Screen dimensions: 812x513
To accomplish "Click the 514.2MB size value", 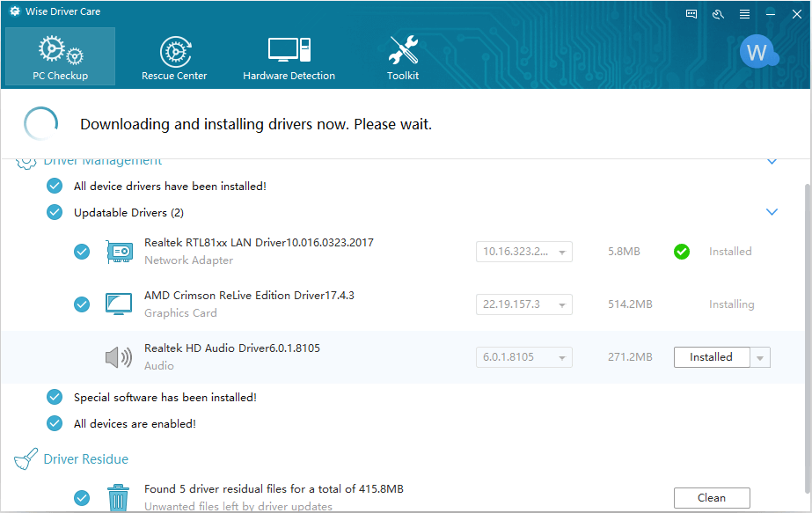I will pos(630,304).
